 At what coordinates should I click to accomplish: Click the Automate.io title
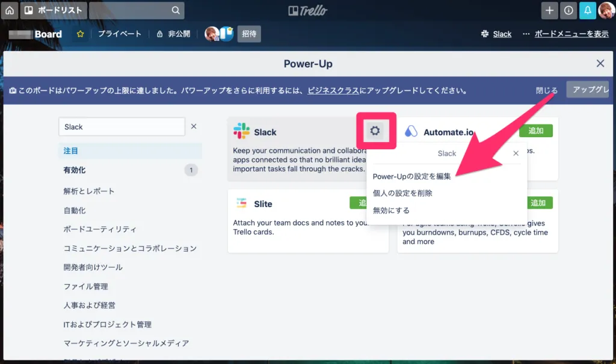pyautogui.click(x=448, y=132)
